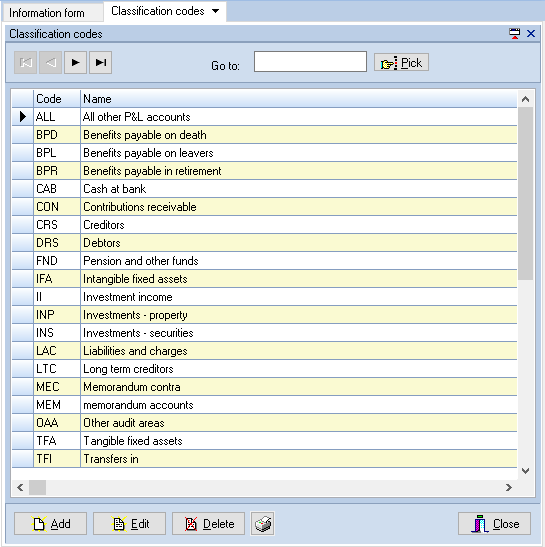
Task: Pin or dock the Classification codes panel
Action: coord(514,33)
